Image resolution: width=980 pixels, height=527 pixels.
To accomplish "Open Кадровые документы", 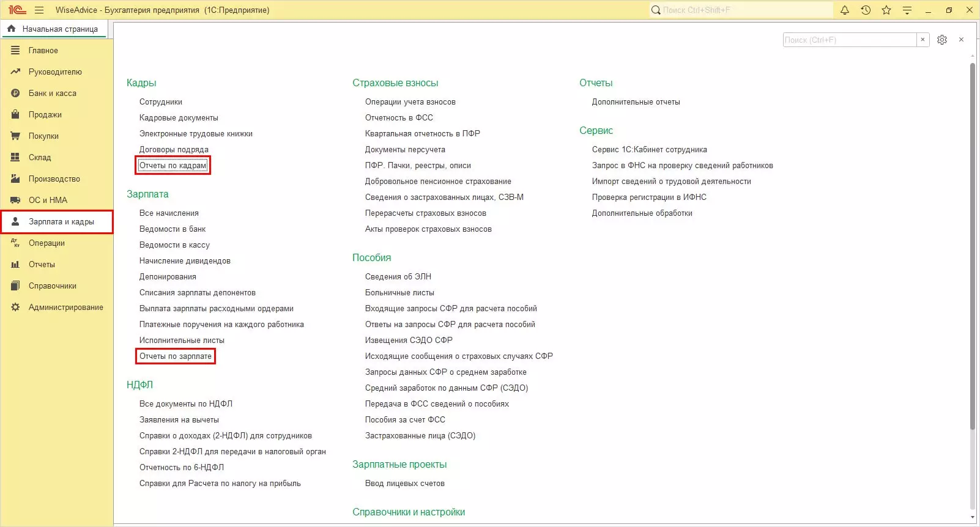I will 179,117.
